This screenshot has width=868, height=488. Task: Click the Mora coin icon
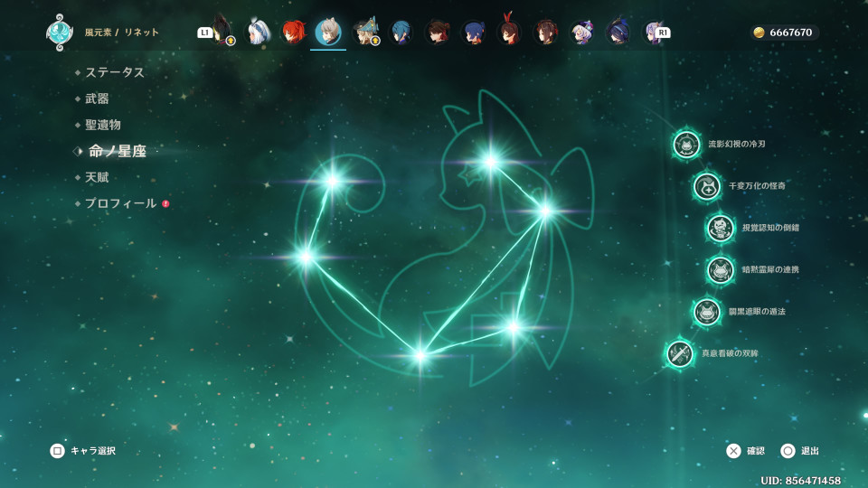[759, 33]
